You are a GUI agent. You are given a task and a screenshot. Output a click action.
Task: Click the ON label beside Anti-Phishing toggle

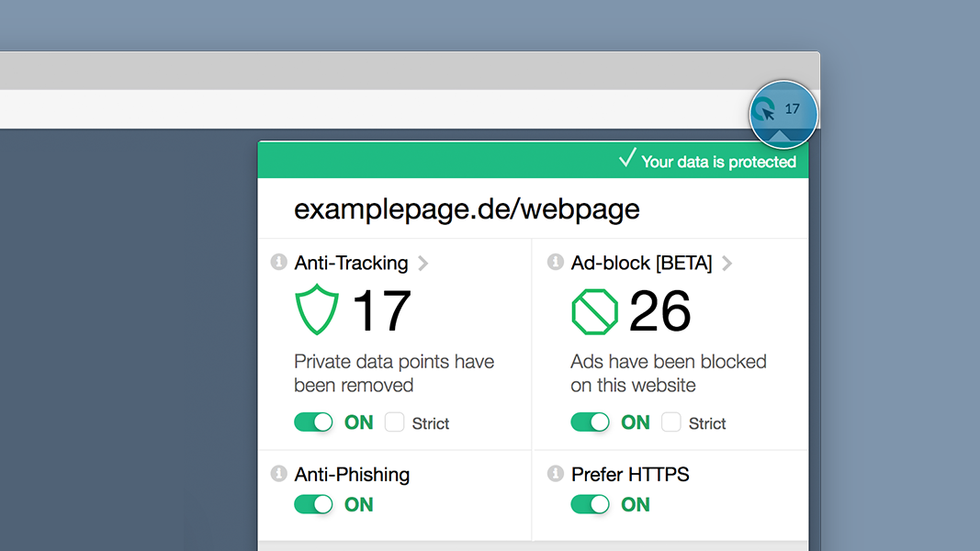[359, 505]
